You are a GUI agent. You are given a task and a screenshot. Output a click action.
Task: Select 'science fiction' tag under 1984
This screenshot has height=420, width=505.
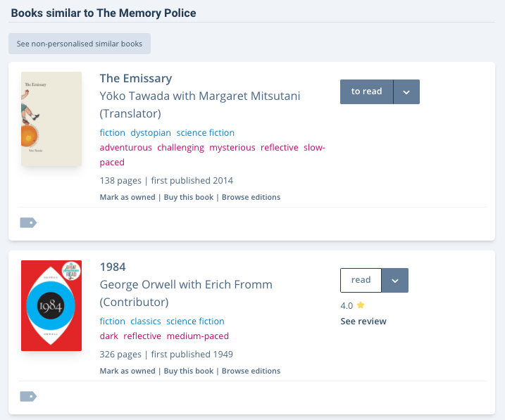coord(195,322)
